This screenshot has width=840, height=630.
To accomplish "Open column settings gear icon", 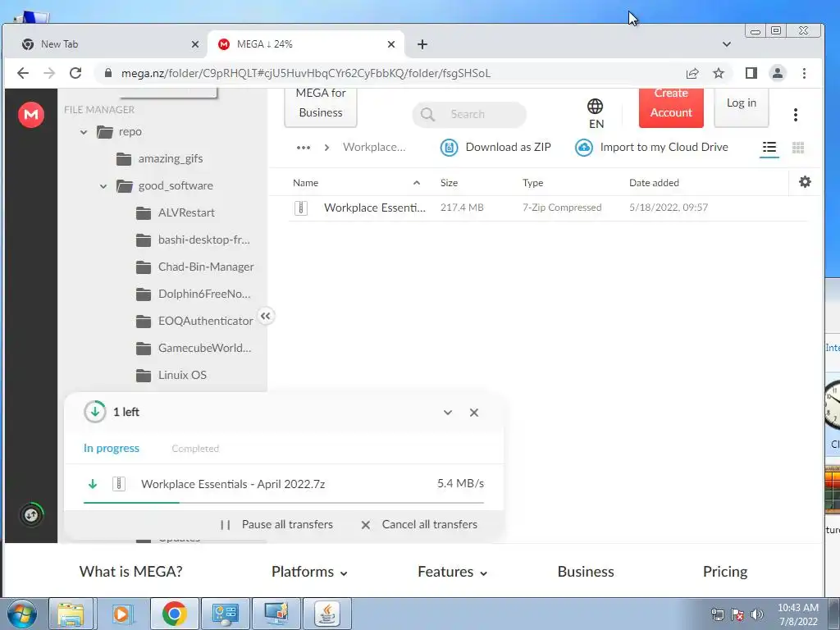I will tap(805, 182).
